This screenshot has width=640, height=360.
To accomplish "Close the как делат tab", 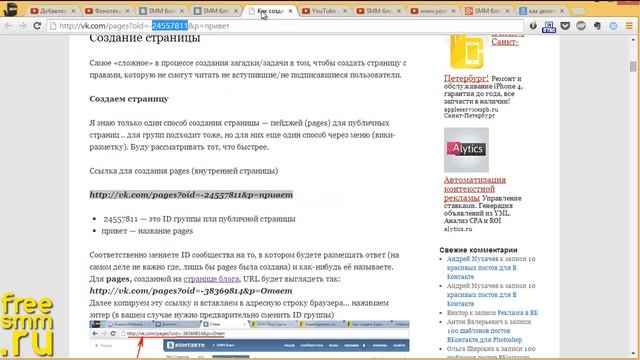I will click(x=562, y=11).
